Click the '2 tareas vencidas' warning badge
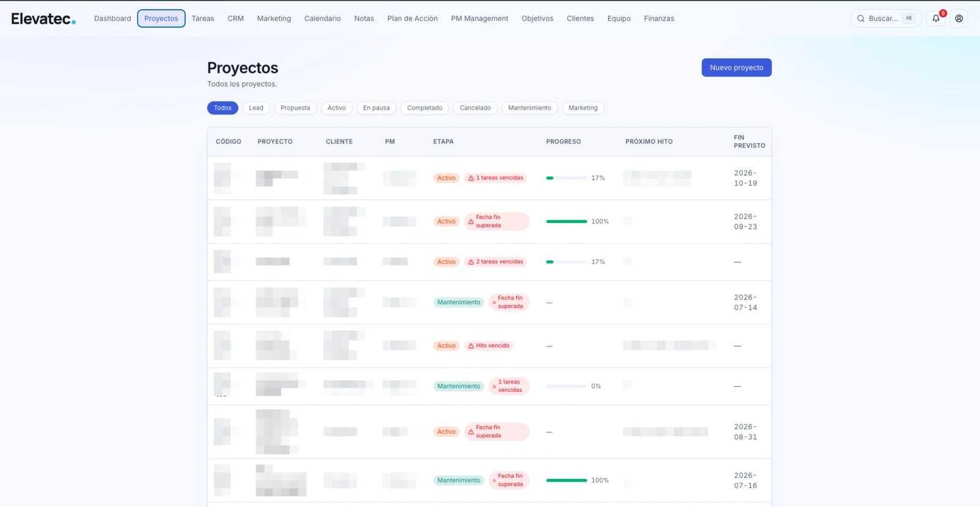The width and height of the screenshot is (980, 507). [496, 262]
